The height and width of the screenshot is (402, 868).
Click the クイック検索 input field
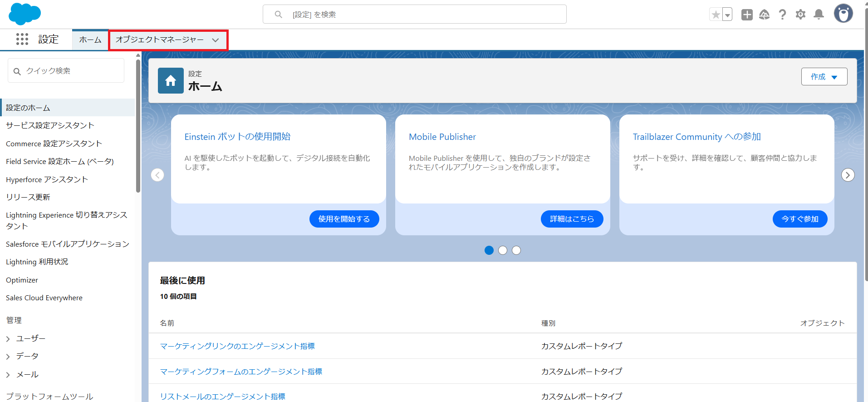pyautogui.click(x=66, y=71)
